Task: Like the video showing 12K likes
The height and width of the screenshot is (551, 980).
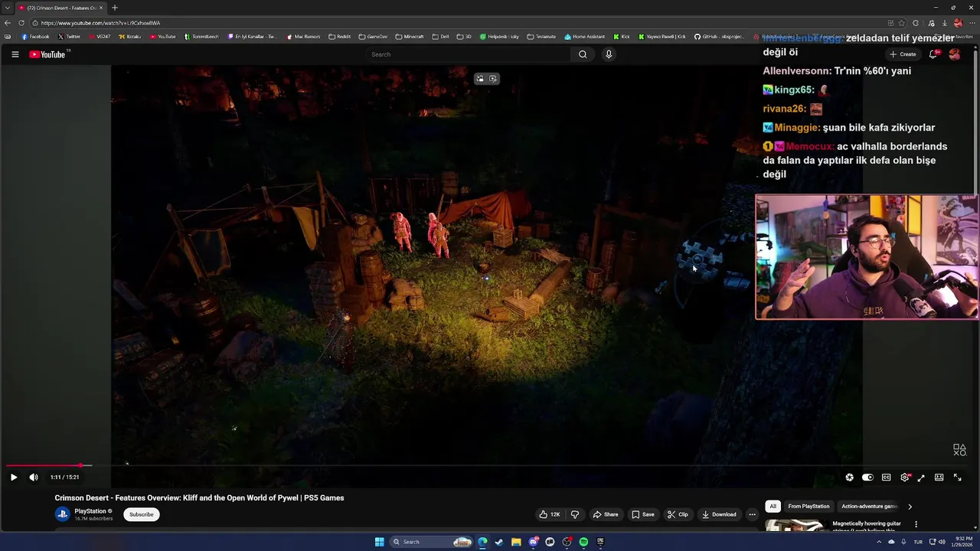Action: [549, 514]
